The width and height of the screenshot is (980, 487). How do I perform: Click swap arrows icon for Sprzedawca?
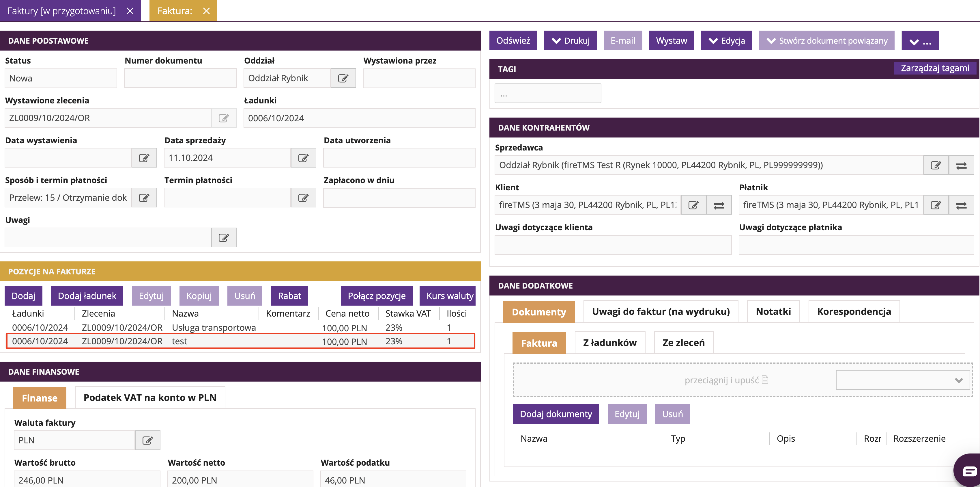(x=961, y=165)
